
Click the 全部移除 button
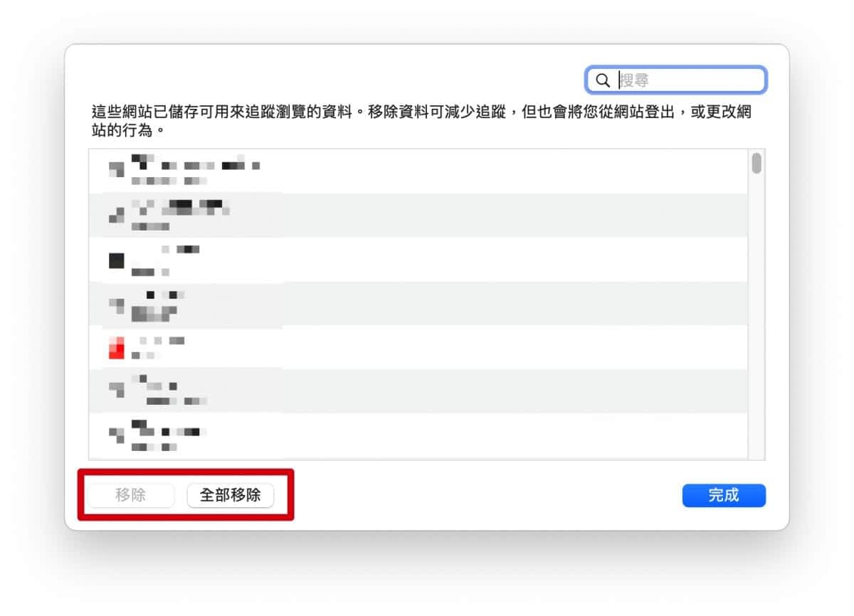coord(230,495)
